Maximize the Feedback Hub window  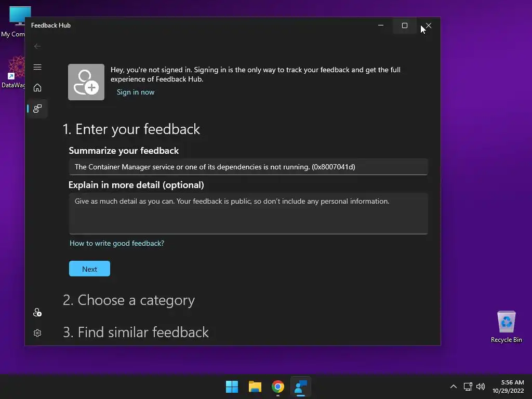(404, 25)
